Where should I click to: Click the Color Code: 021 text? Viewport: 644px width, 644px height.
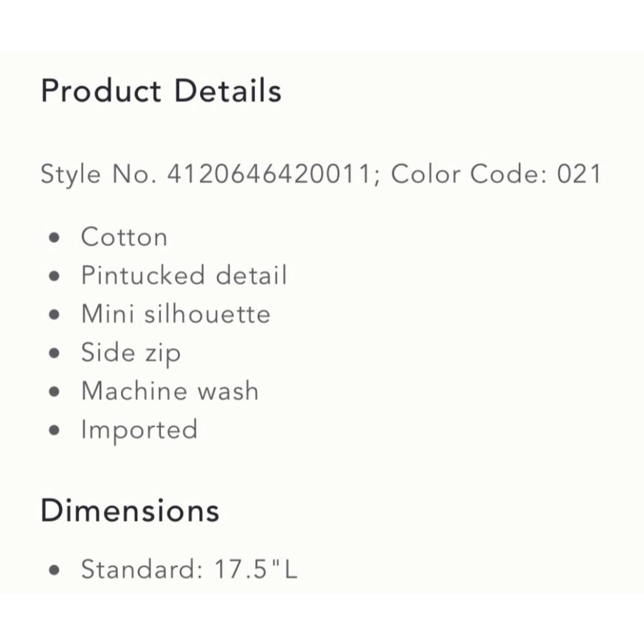coord(496,174)
